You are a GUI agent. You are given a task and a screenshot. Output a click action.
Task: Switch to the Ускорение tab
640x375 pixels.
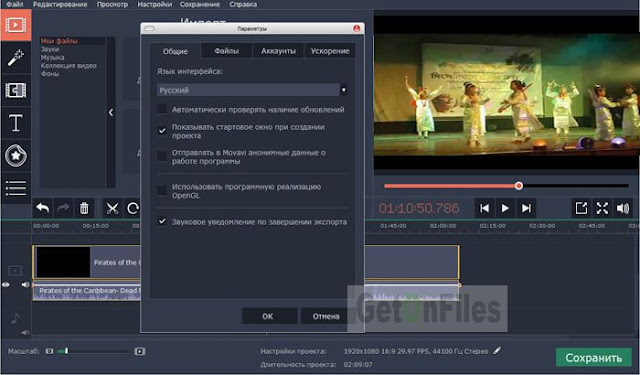pyautogui.click(x=330, y=51)
